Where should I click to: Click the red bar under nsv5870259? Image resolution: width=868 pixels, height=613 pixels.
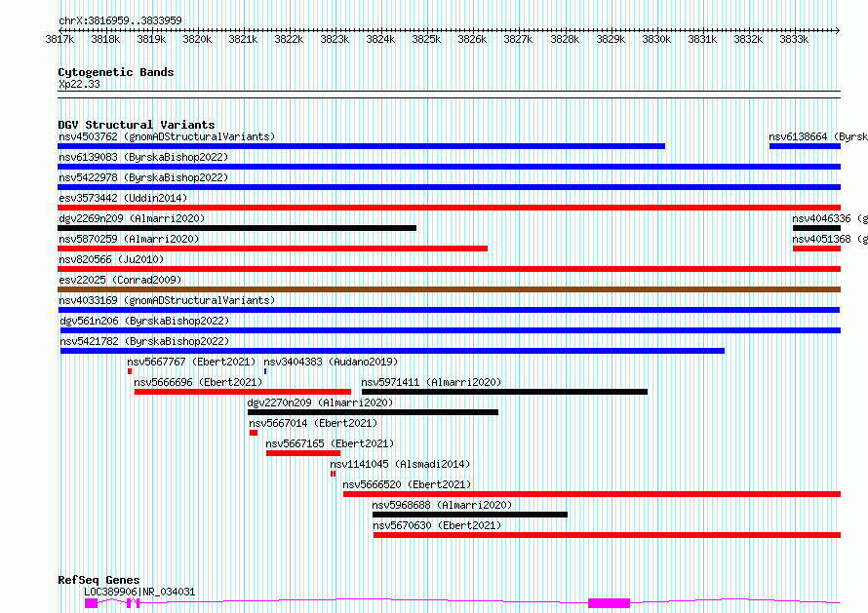[272, 249]
